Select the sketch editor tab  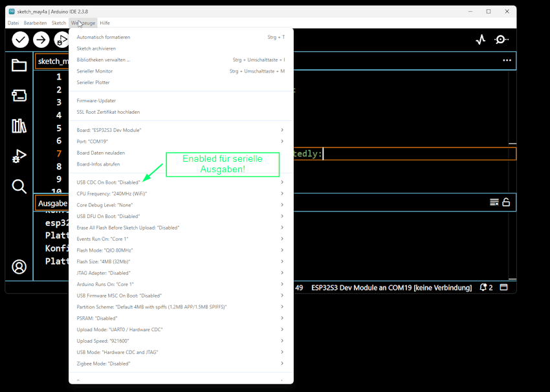coord(52,61)
